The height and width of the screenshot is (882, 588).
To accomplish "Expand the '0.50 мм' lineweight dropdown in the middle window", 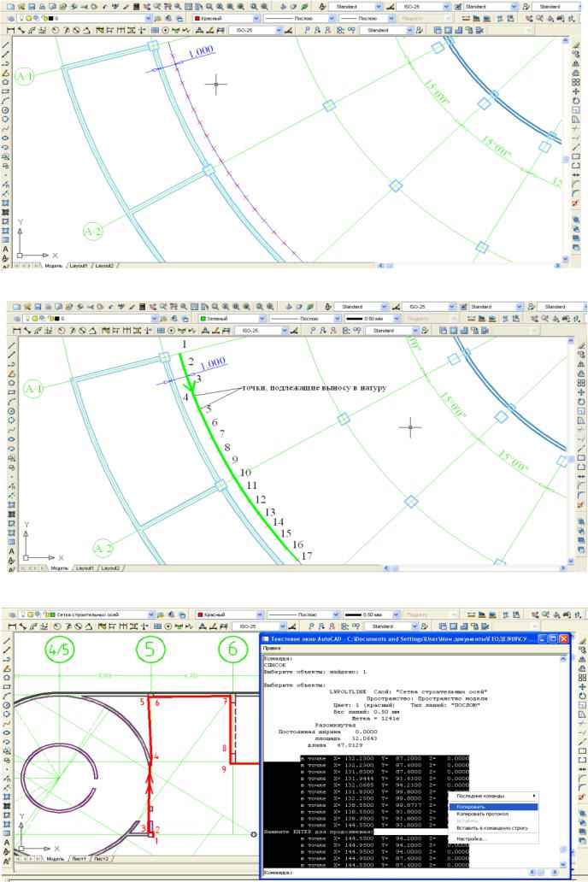I will point(397,319).
